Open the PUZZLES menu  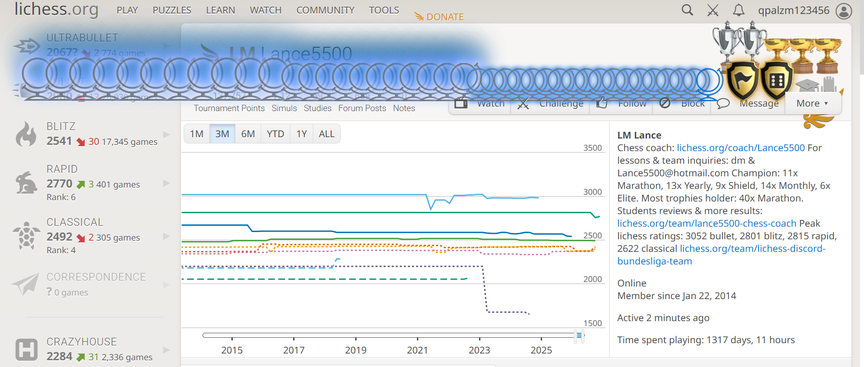click(x=172, y=10)
